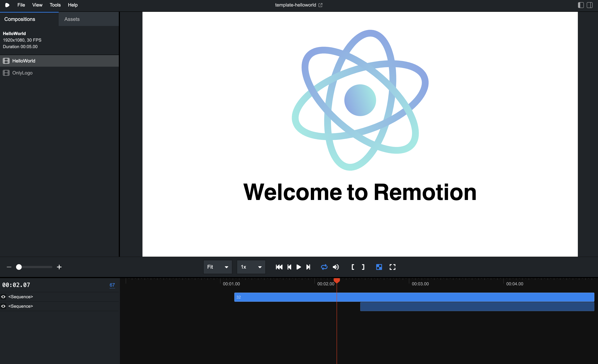Jump to the first frame using skip-back icon

[279, 267]
